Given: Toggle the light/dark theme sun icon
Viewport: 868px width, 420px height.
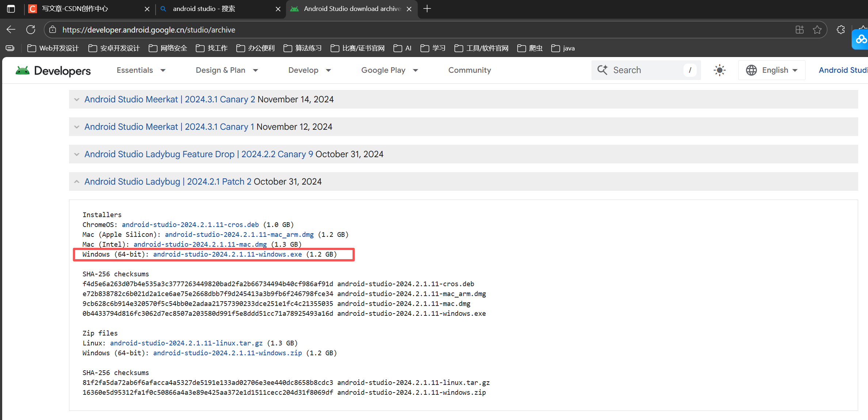Looking at the screenshot, I should click(720, 70).
